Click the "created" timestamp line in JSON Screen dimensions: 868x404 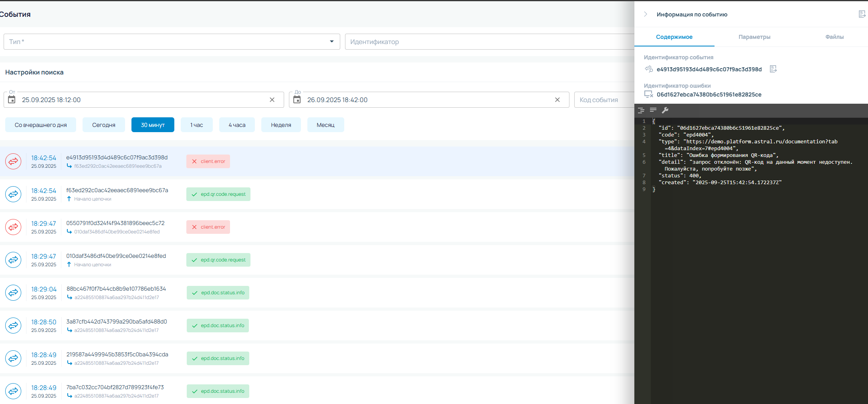pyautogui.click(x=720, y=183)
